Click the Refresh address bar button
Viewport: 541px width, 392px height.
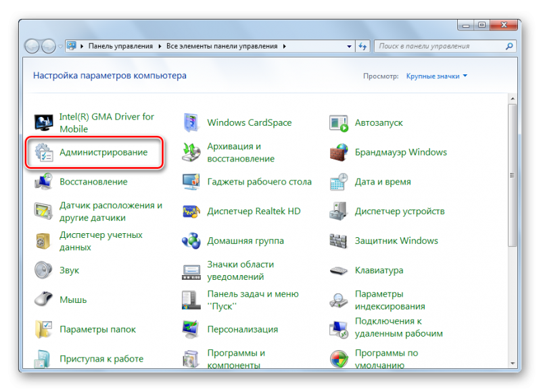[x=362, y=46]
